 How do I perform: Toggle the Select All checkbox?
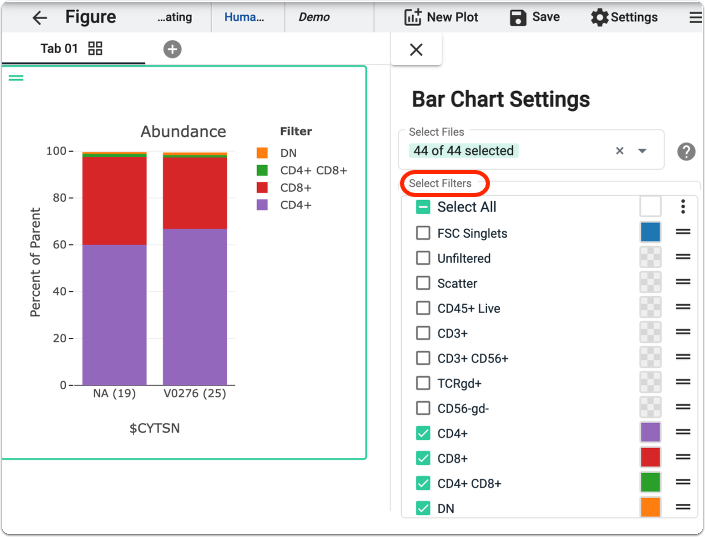[423, 207]
